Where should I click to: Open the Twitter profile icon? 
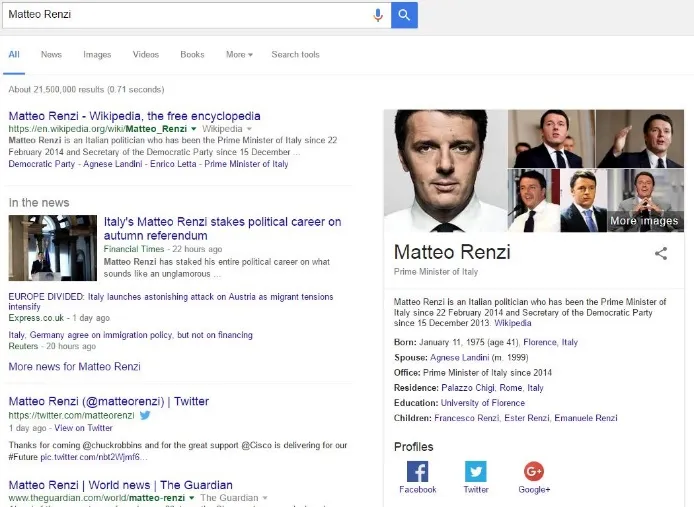pos(476,471)
